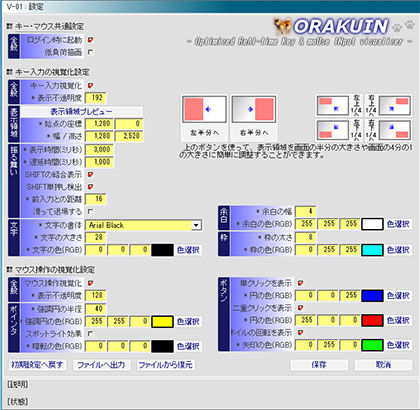Move display area to right half
420x410 pixels.
pos(254,109)
